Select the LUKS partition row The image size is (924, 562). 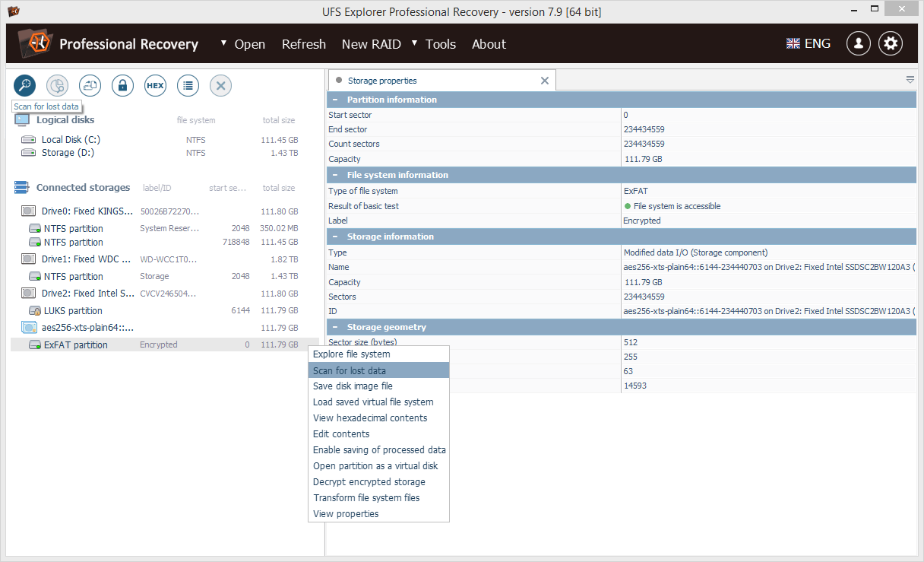pyautogui.click(x=165, y=310)
